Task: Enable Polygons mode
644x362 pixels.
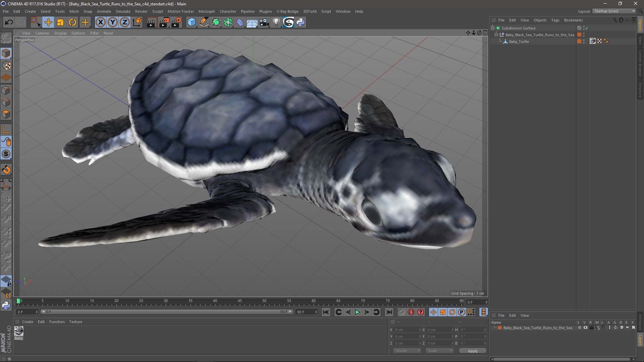Action: (6, 114)
